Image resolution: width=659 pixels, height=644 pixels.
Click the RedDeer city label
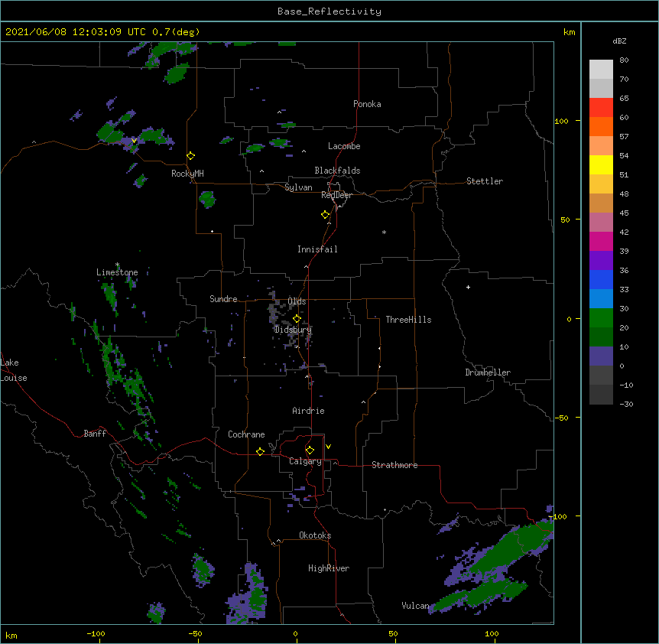336,195
